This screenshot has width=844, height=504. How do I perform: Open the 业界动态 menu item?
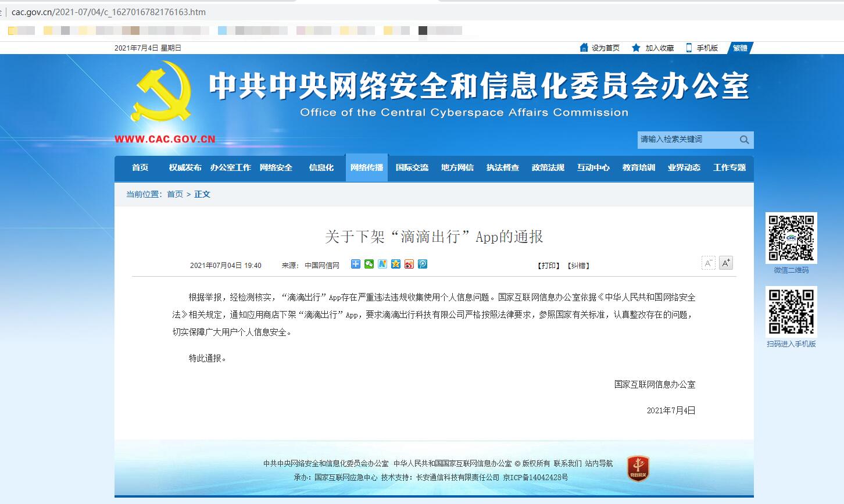click(x=684, y=167)
